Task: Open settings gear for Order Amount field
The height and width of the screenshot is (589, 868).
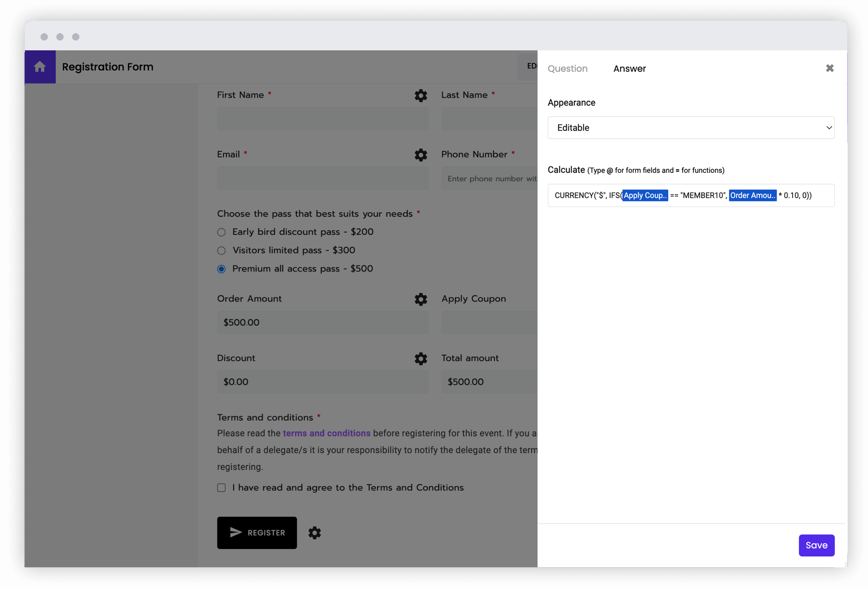Action: click(x=421, y=299)
